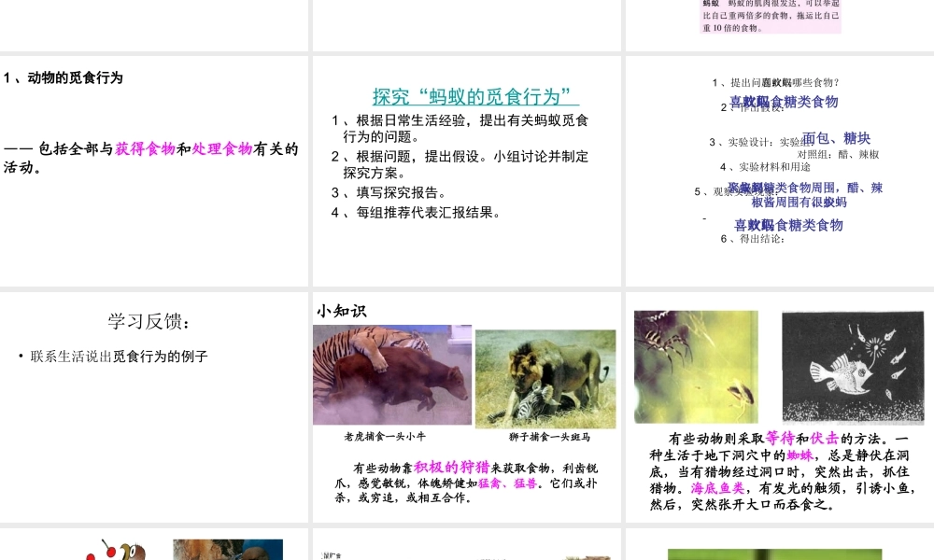This screenshot has height=560, width=934.
Task: Select the pink phrase "获得食物"
Action: coord(146,148)
